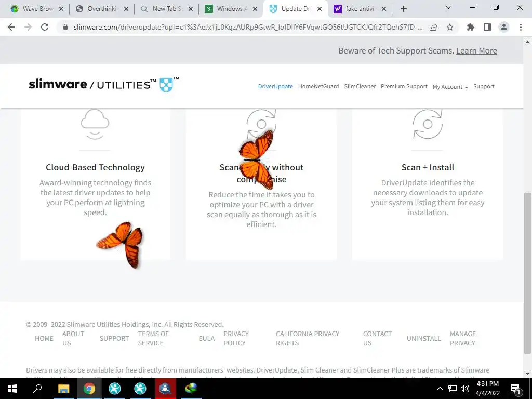Share this page via the share icon
The width and height of the screenshot is (532, 399).
(433, 27)
